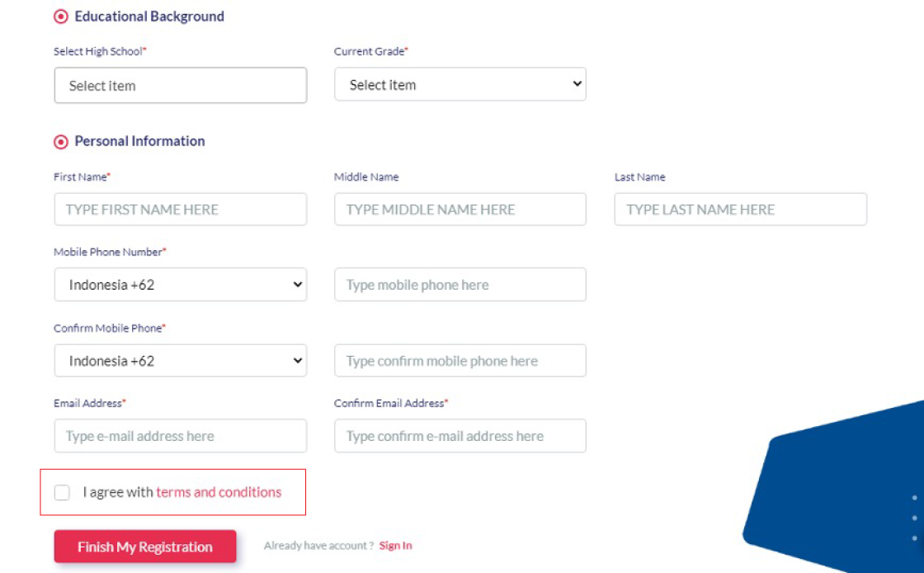
Task: Click the dots icon on the blue shape
Action: pyautogui.click(x=914, y=518)
